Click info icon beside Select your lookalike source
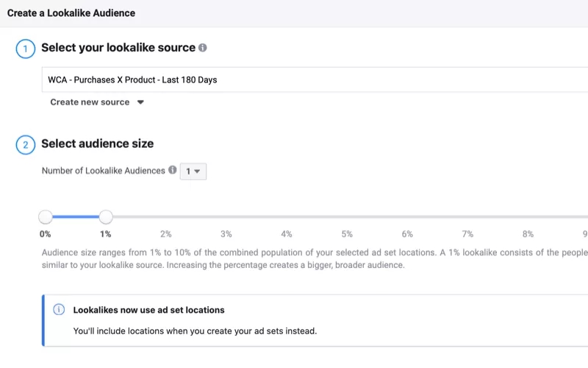The height and width of the screenshot is (368, 588). pyautogui.click(x=203, y=48)
